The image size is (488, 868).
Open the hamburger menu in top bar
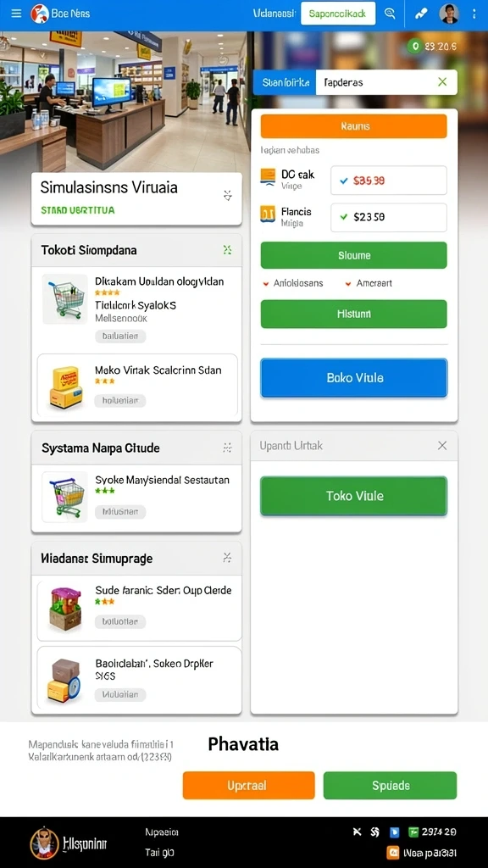tap(17, 14)
